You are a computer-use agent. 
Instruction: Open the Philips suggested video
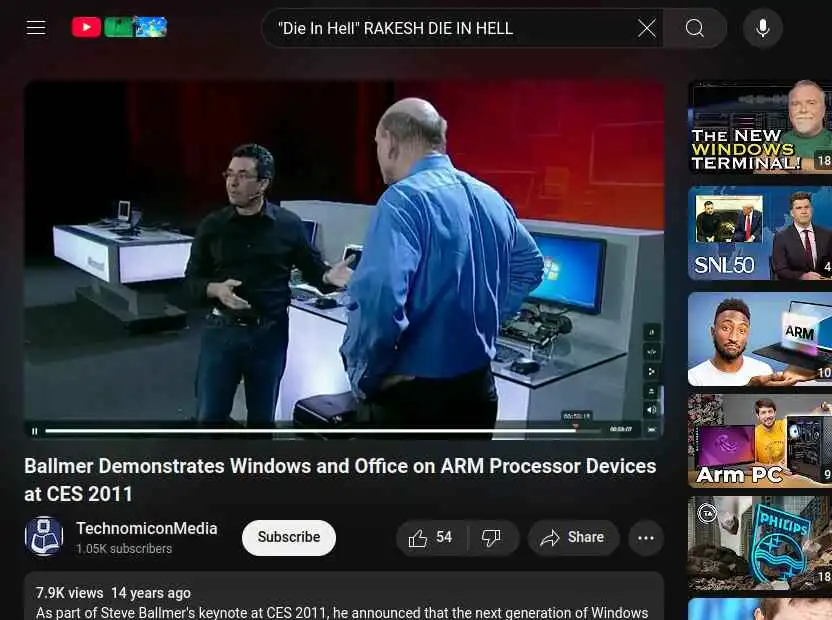pyautogui.click(x=760, y=543)
